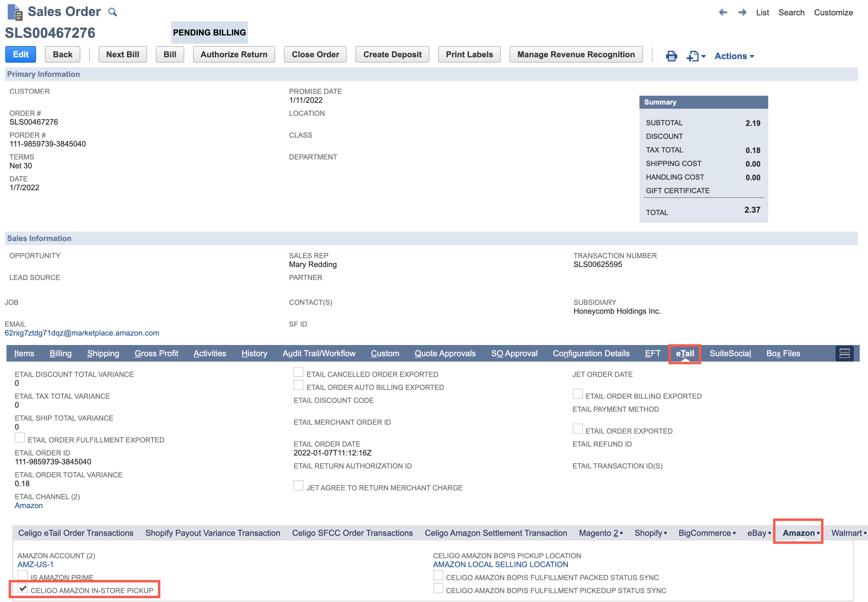Open the Box Files tab
The image size is (868, 602).
(783, 353)
